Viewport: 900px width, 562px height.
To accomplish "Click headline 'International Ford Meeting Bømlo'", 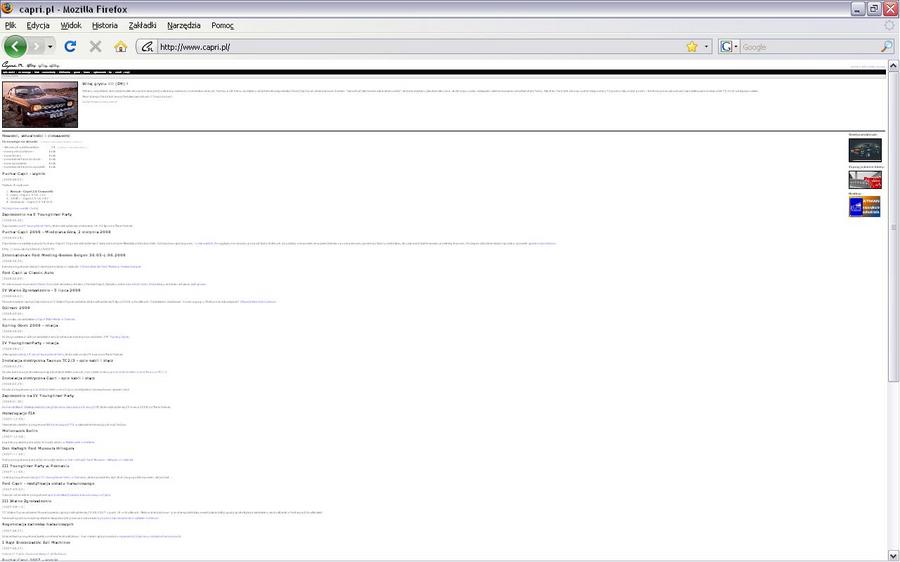I will coord(64,255).
